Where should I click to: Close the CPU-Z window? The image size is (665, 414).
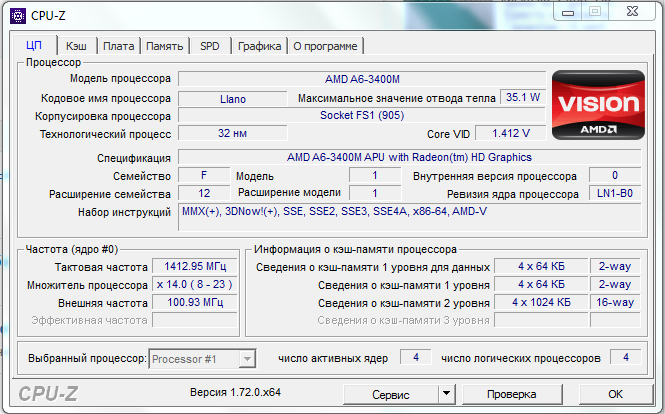pyautogui.click(x=632, y=11)
